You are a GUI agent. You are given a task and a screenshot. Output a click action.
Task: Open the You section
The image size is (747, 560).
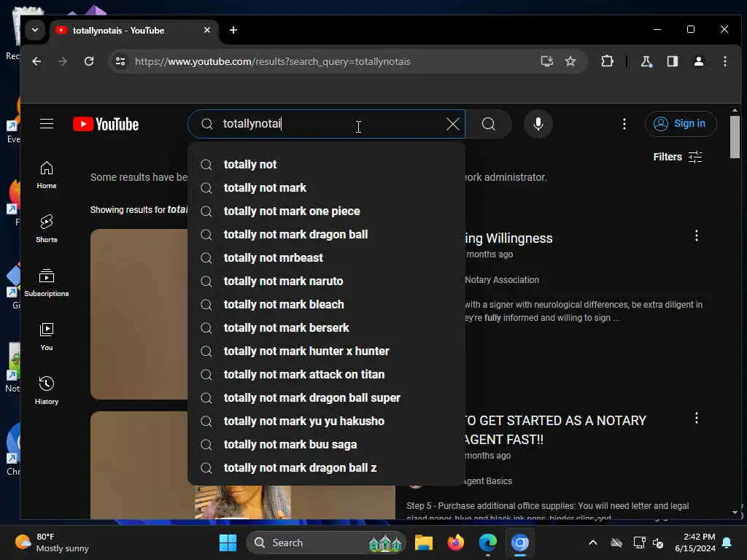47,337
